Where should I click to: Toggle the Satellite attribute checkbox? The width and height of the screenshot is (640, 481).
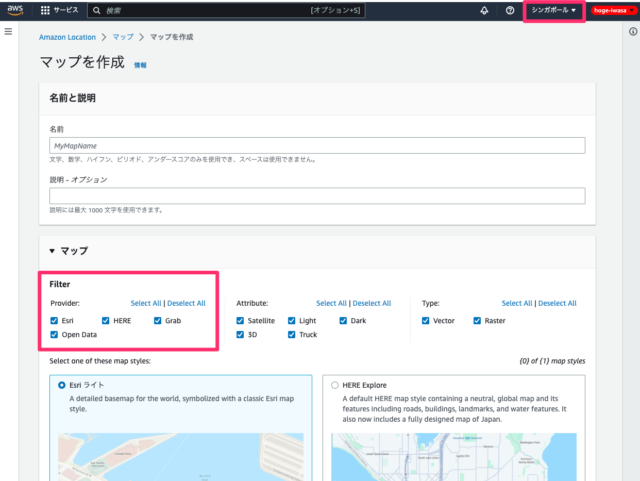(x=240, y=321)
